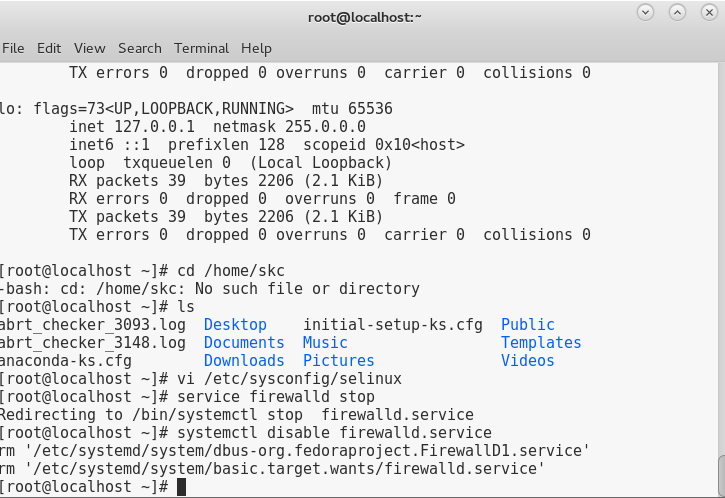Close the terminal window with the X button
The height and width of the screenshot is (498, 725).
click(x=709, y=12)
